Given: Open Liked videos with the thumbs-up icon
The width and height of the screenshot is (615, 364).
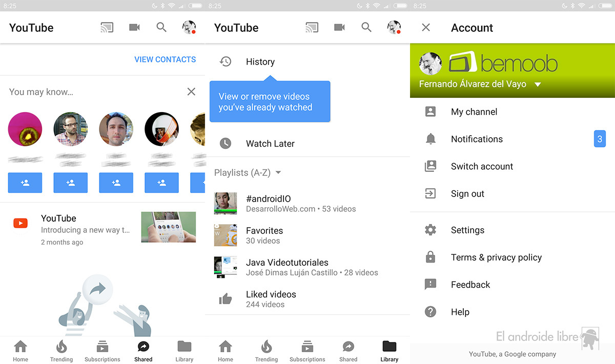Looking at the screenshot, I should point(307,299).
